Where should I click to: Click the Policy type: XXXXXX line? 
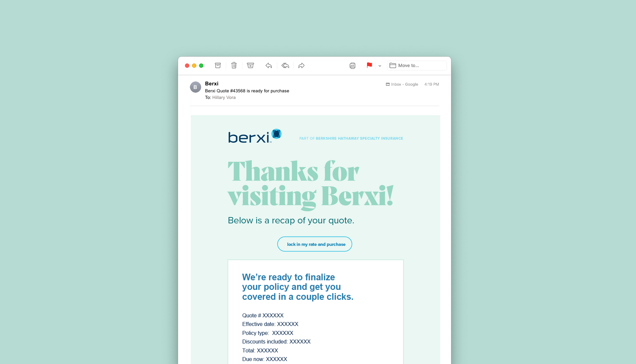pos(268,333)
